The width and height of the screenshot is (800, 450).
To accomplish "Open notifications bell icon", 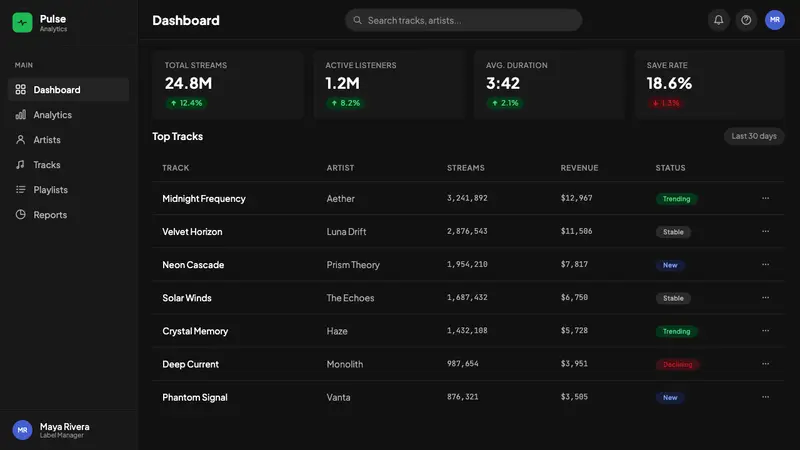I will [x=718, y=20].
